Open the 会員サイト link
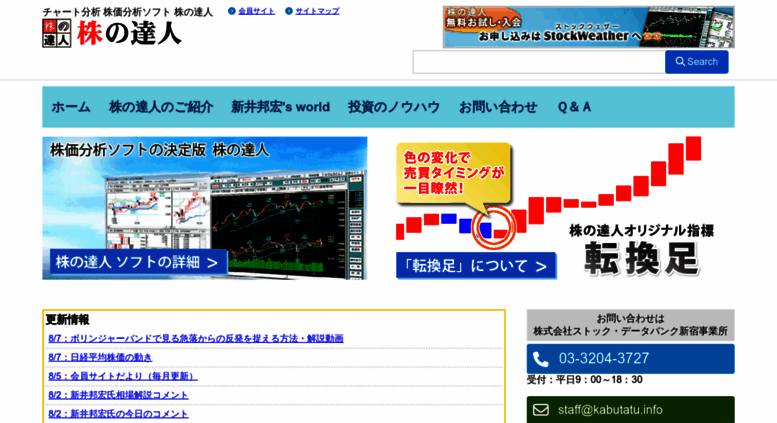 point(256,11)
